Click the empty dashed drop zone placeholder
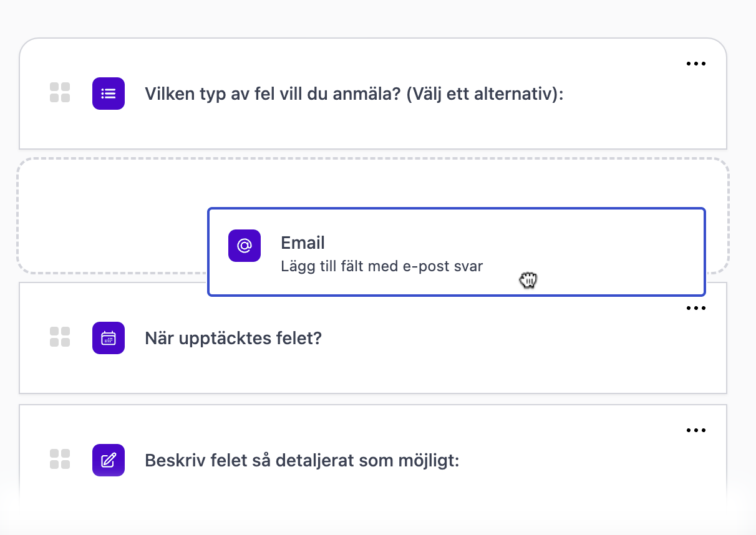Viewport: 756px width, 535px height. (x=112, y=215)
